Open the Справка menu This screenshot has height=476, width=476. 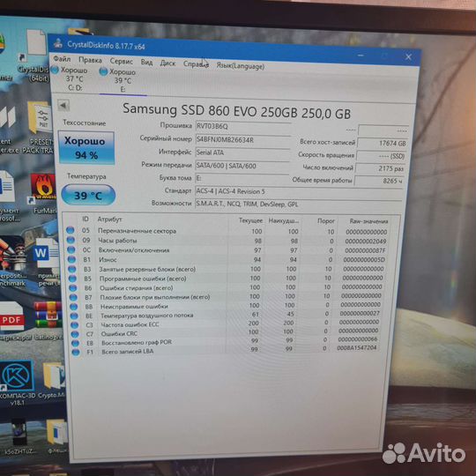196,64
